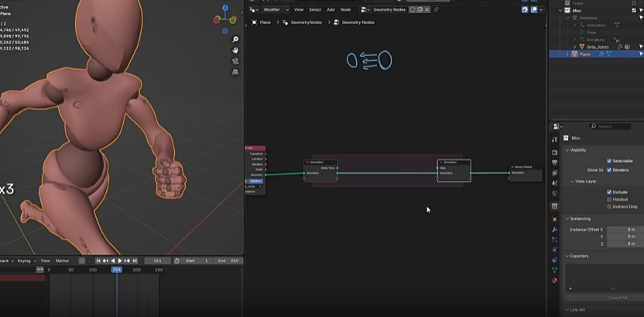Pin the Geometry Nodes tree
Viewport: 644px width, 317px height.
pos(436,9)
